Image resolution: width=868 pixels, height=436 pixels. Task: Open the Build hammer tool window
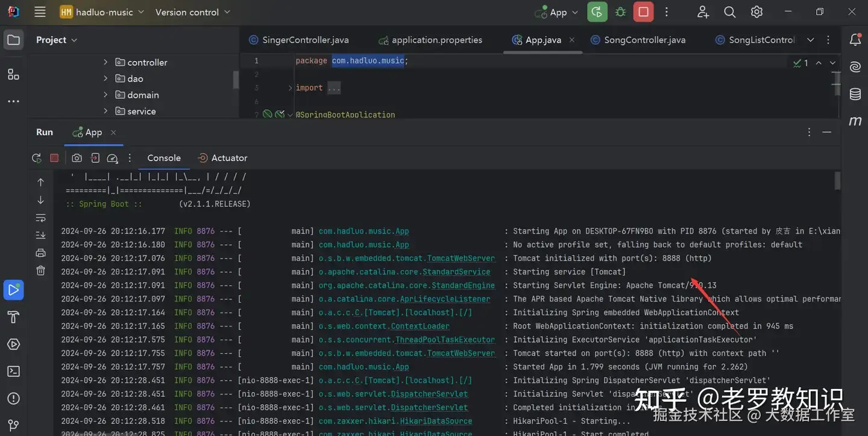13,317
